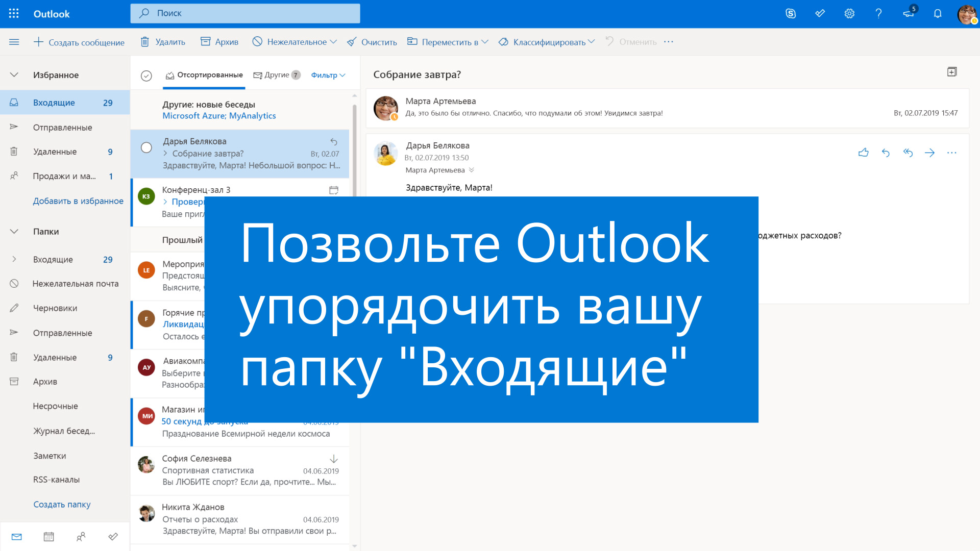Open message in new window icon
Viewport: 980px width, 551px height.
pyautogui.click(x=952, y=72)
